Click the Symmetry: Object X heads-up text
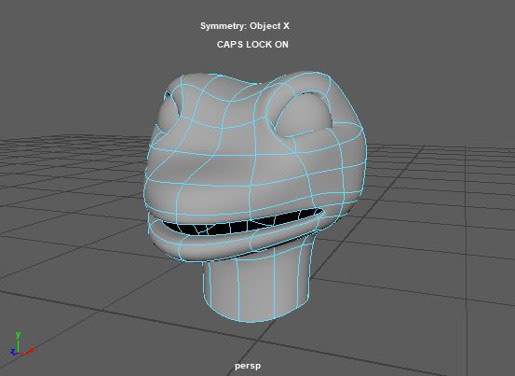Image resolution: width=515 pixels, height=376 pixels. (245, 26)
